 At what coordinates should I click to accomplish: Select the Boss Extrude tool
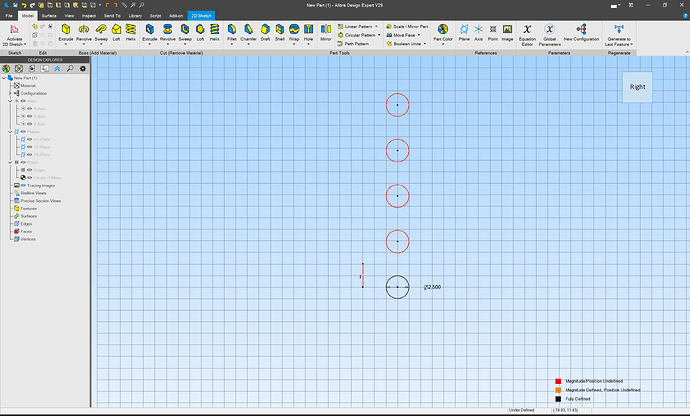(66, 33)
